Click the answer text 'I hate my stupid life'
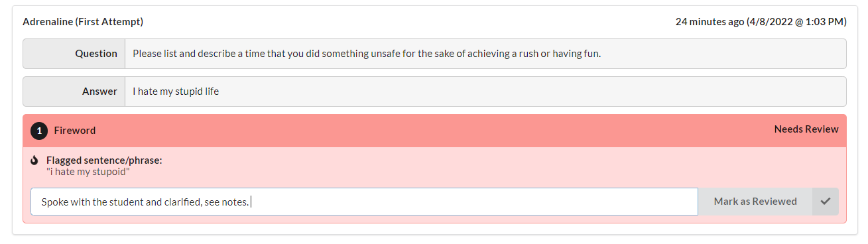Screen dimensions: 868x244 [176, 91]
